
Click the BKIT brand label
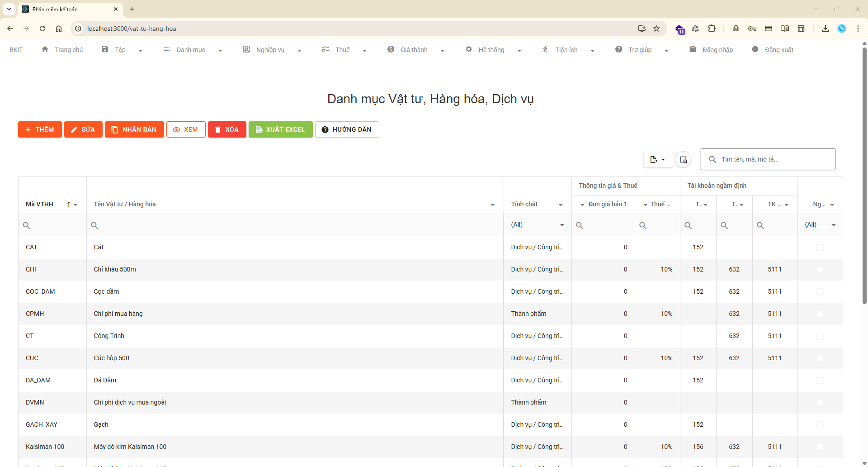pyautogui.click(x=16, y=50)
